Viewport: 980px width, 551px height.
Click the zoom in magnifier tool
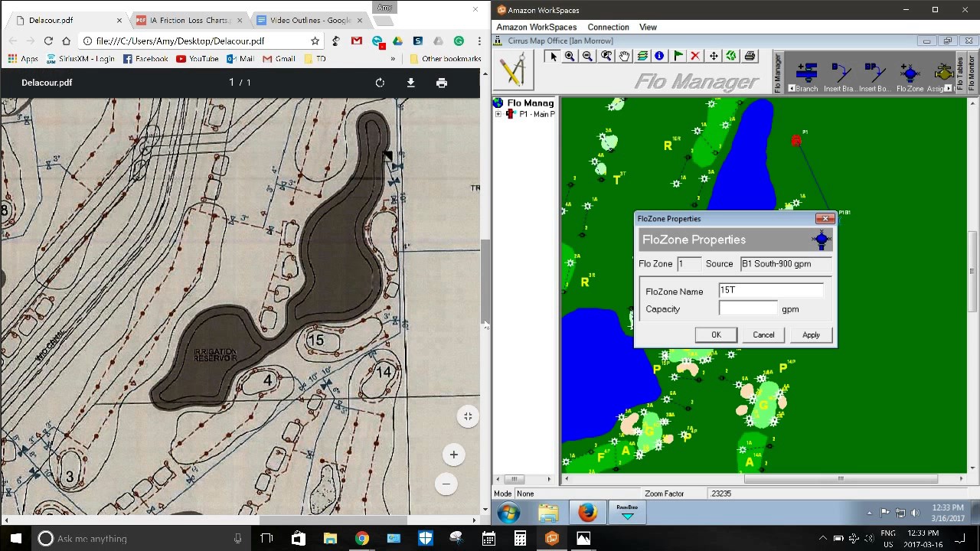[570, 57]
